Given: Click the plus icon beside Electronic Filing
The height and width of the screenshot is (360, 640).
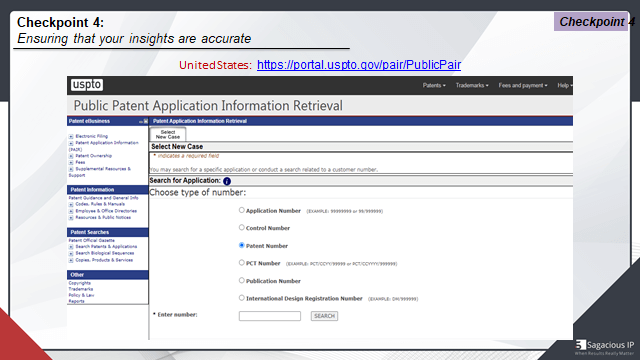Looking at the screenshot, I should [71, 137].
